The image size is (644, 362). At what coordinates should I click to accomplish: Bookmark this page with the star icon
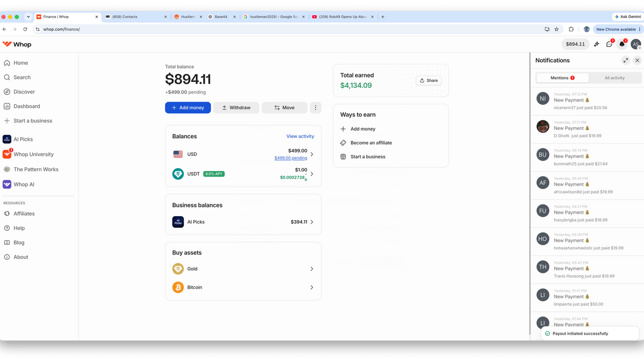pos(556,29)
